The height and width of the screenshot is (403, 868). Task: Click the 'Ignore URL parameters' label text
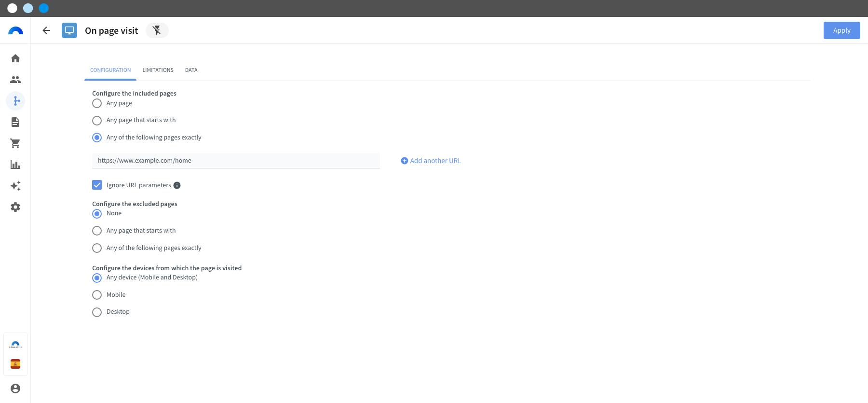point(139,185)
